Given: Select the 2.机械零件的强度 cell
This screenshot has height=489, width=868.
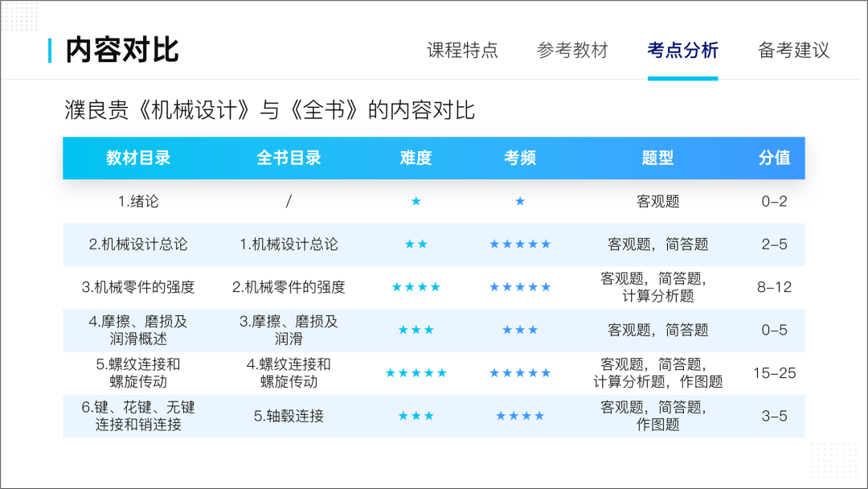Looking at the screenshot, I should click(x=289, y=287).
